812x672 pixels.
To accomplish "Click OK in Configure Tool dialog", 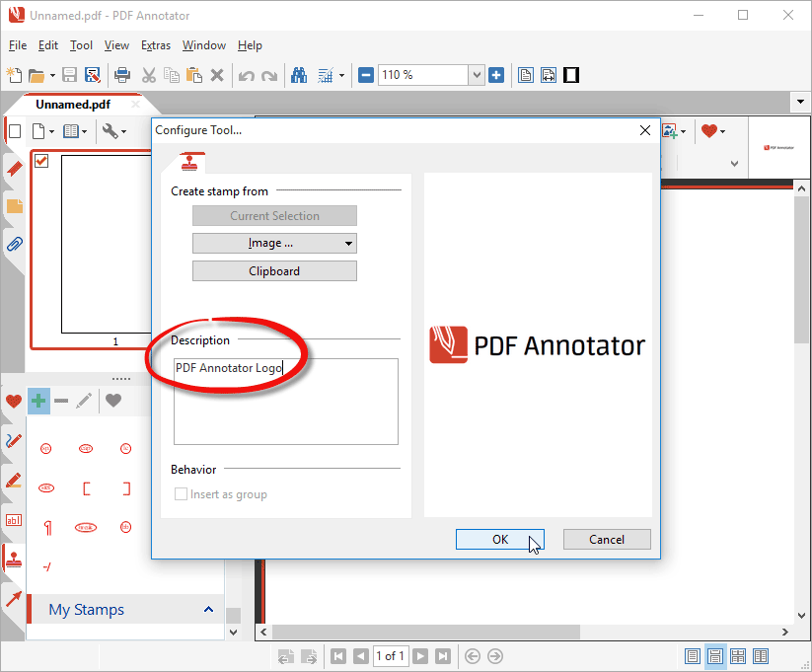I will coord(500,540).
